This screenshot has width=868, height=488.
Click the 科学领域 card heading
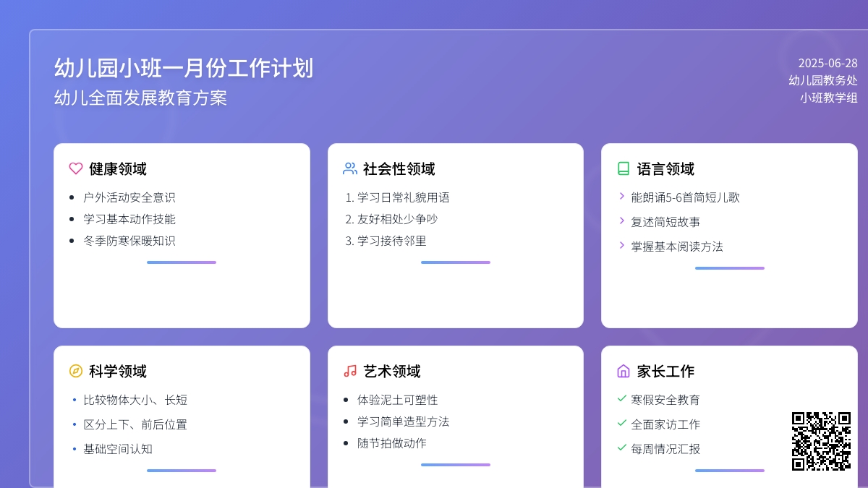click(118, 372)
